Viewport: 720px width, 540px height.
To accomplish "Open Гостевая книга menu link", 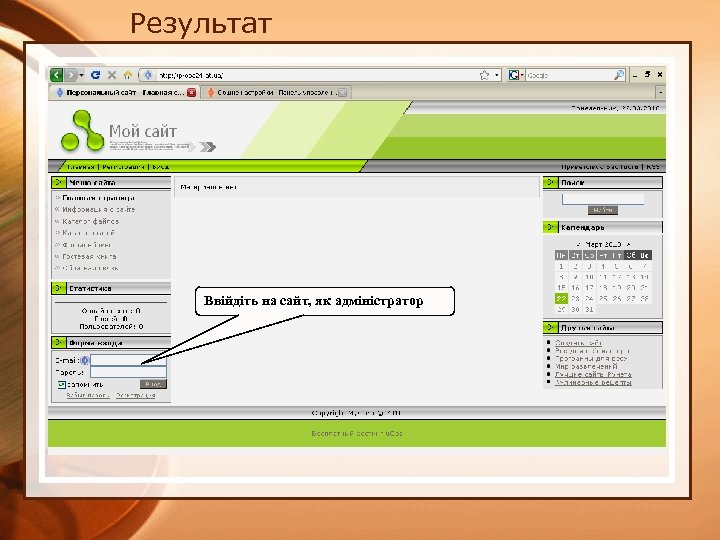I will point(89,256).
